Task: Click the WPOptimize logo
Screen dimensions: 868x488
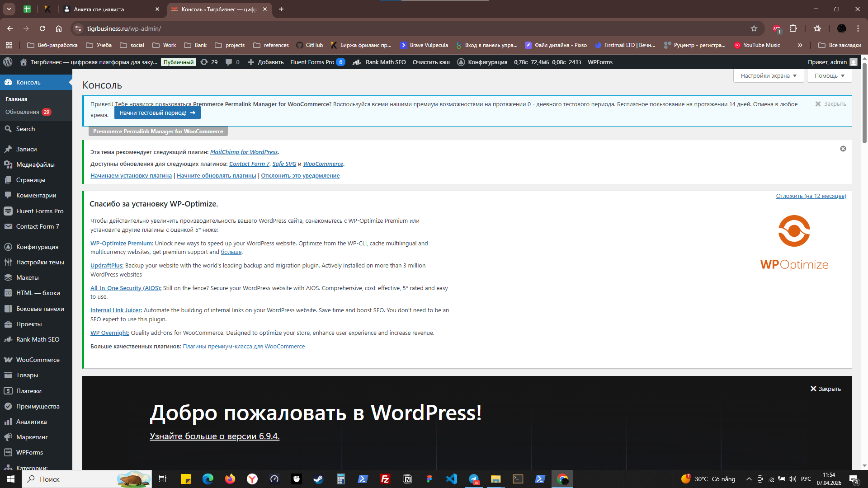Action: tap(794, 243)
